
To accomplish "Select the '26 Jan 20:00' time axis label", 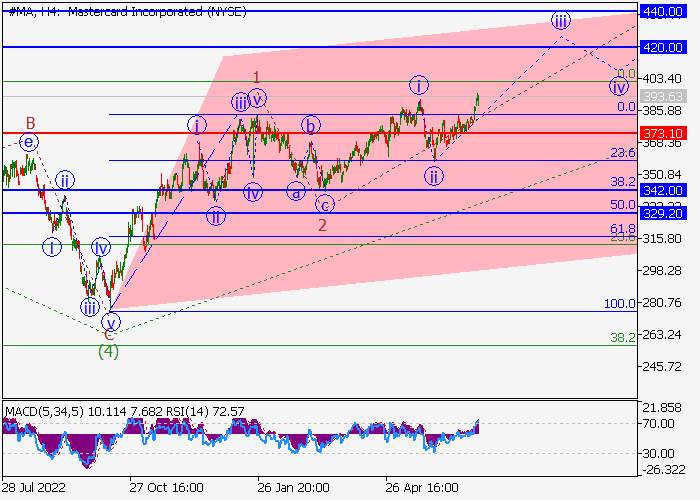I will pyautogui.click(x=293, y=488).
